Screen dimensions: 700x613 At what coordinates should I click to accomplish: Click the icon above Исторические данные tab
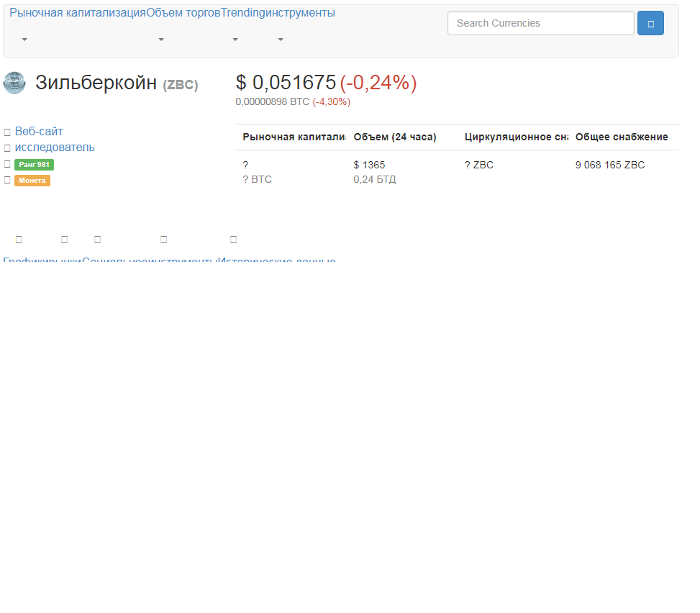coord(233,240)
